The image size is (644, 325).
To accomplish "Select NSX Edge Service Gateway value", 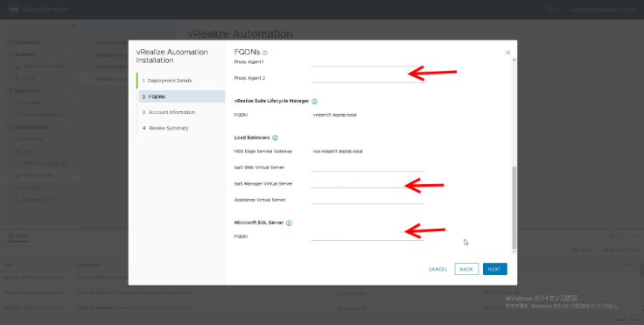I will tap(338, 152).
